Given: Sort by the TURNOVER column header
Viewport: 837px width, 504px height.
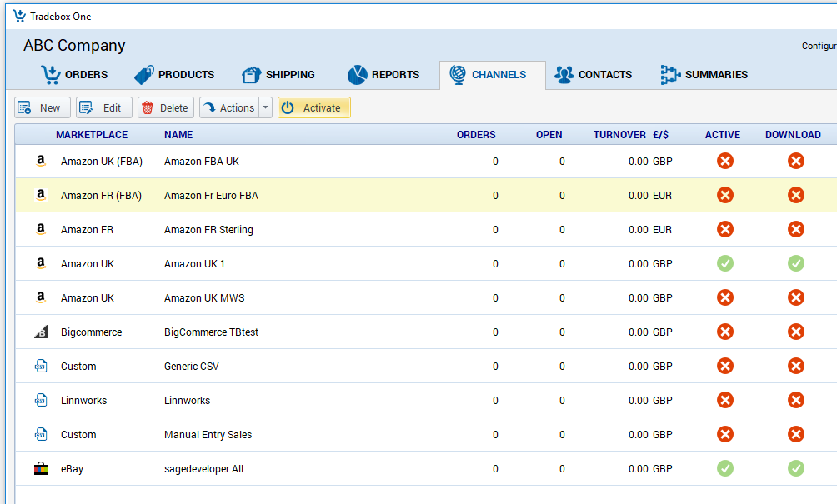Looking at the screenshot, I should coord(619,135).
